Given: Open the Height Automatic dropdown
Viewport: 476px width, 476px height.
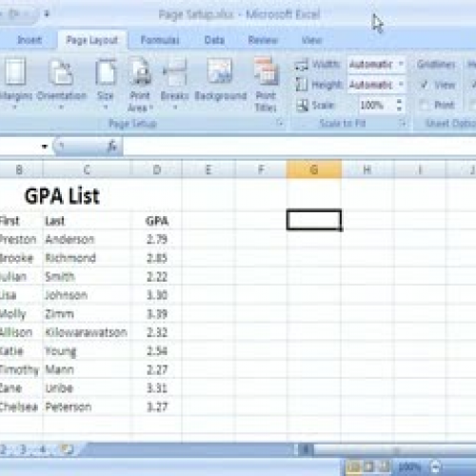Looking at the screenshot, I should pos(401,85).
